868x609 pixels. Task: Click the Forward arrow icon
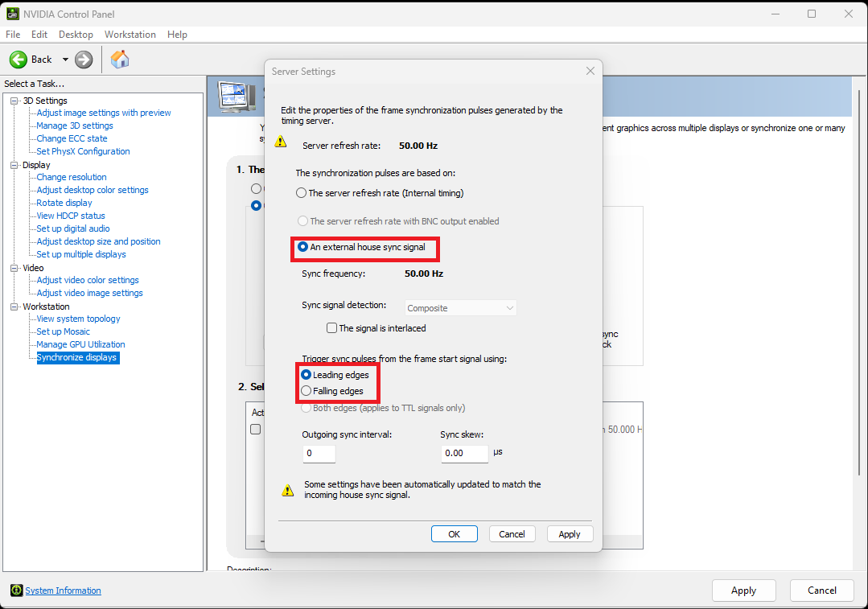pos(84,60)
